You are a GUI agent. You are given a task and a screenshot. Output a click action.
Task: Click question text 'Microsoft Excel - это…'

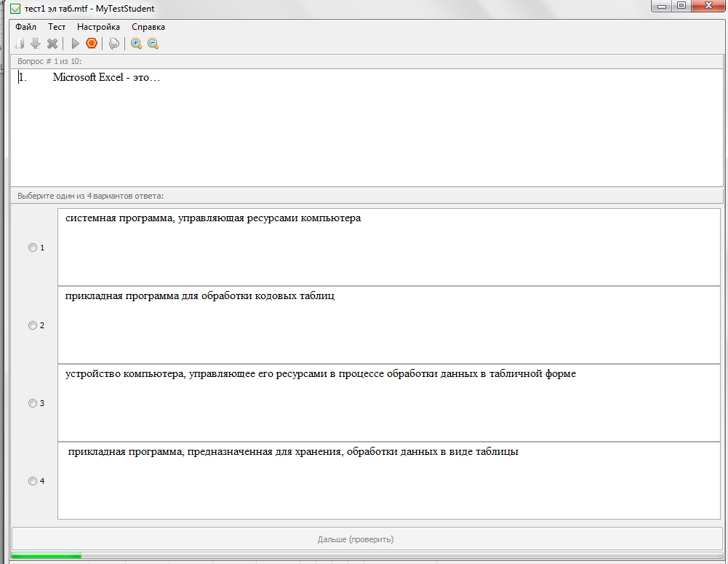coord(106,77)
